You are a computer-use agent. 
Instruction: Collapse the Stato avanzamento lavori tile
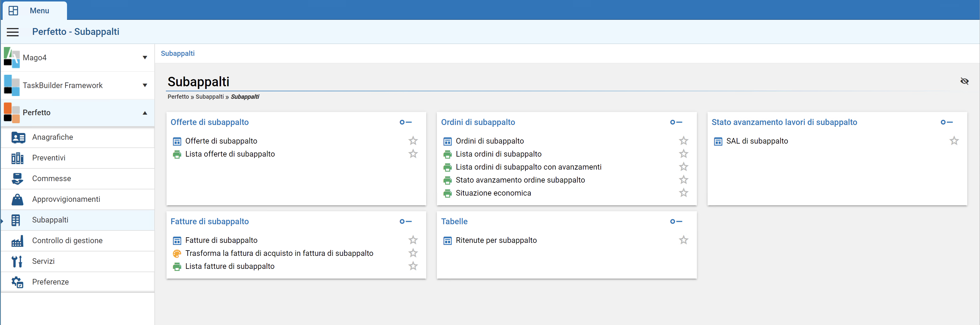click(947, 122)
